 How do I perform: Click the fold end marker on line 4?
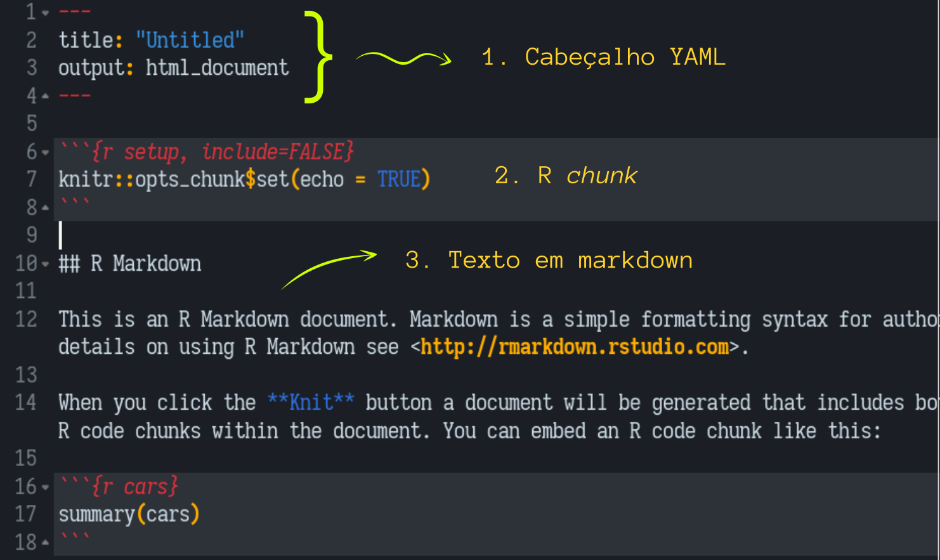[46, 96]
